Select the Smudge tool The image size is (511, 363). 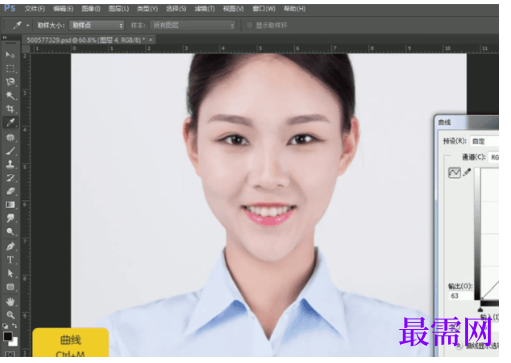[x=10, y=218]
